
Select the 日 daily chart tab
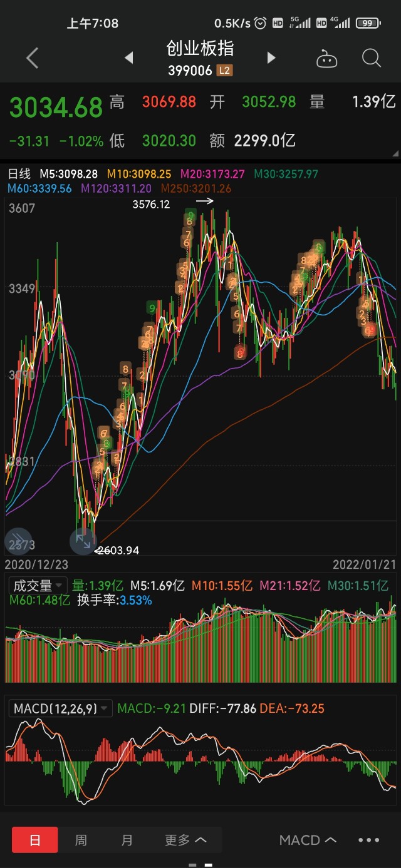[x=35, y=840]
